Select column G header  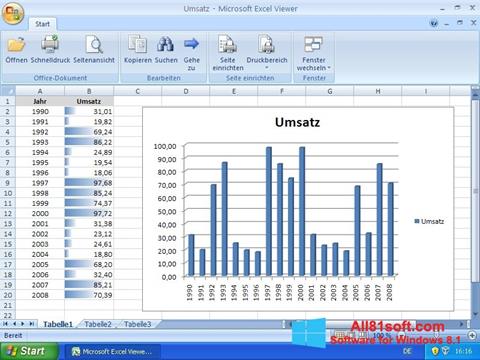330,91
